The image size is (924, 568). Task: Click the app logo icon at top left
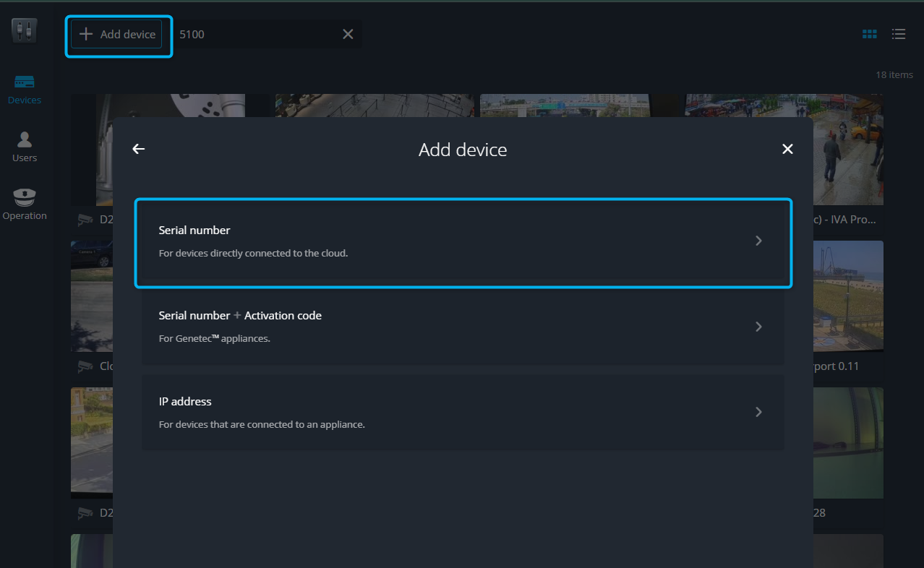pos(25,30)
